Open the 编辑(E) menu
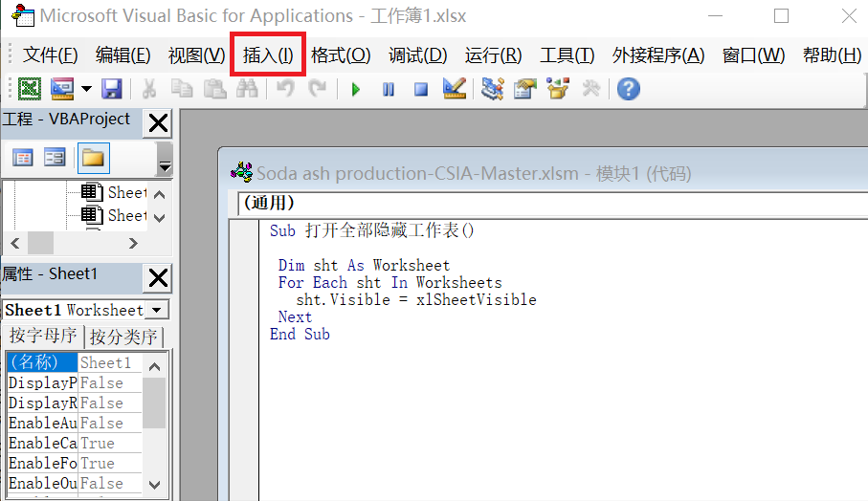The image size is (868, 501). 122,55
